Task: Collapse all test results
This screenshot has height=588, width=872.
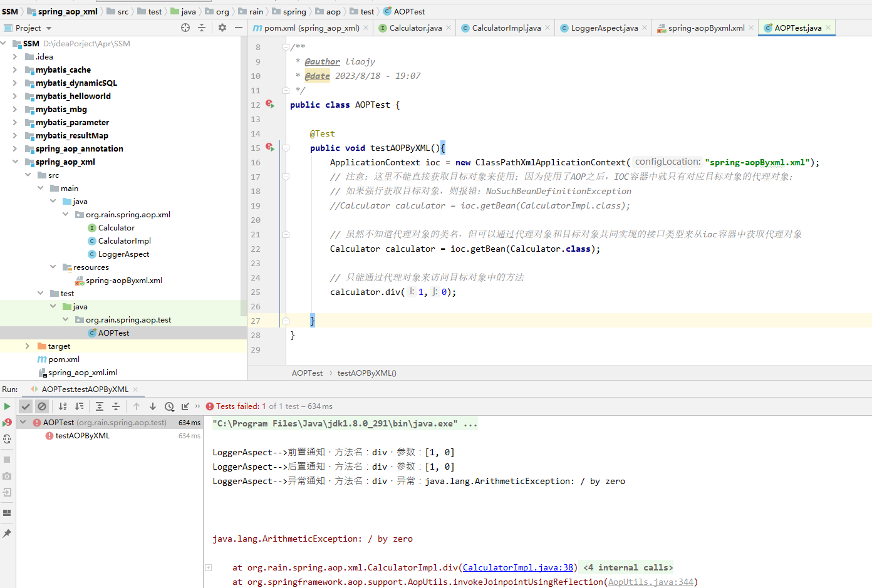Action: (116, 406)
